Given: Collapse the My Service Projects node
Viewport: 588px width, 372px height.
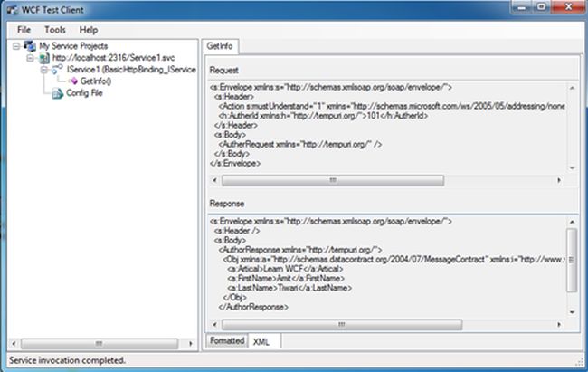Looking at the screenshot, I should 16,46.
